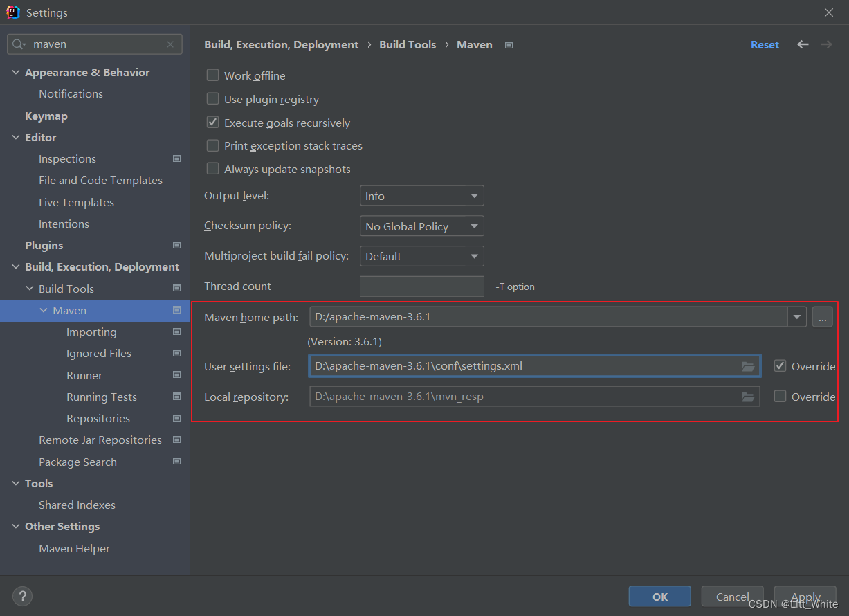Clear the maven search box with X icon
This screenshot has width=849, height=616.
(x=170, y=44)
